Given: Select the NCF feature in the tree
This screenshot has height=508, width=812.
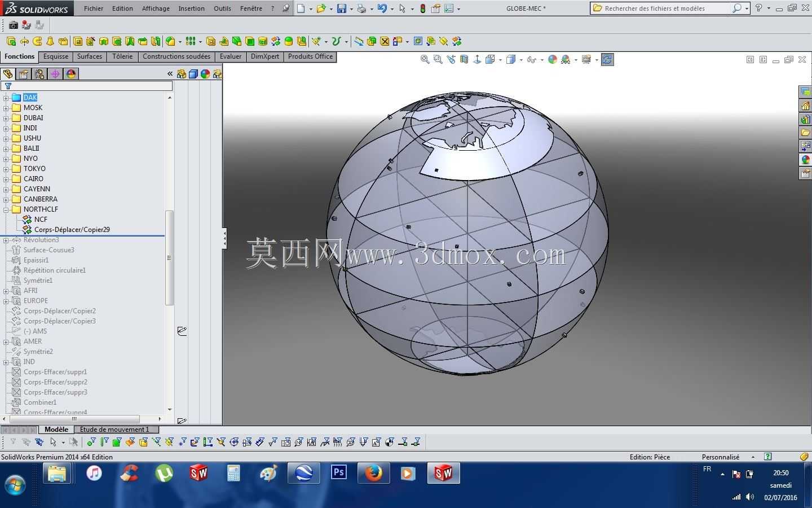Looking at the screenshot, I should tap(41, 220).
